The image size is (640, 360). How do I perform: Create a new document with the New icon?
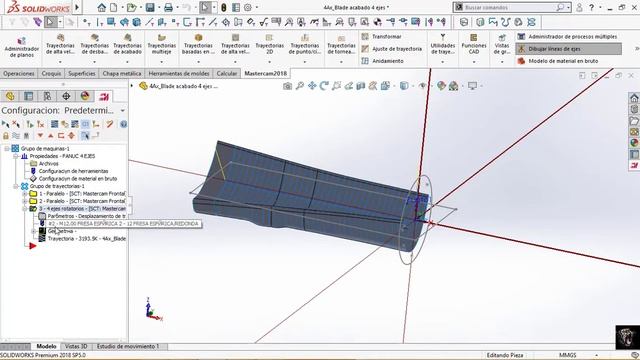click(114, 7)
